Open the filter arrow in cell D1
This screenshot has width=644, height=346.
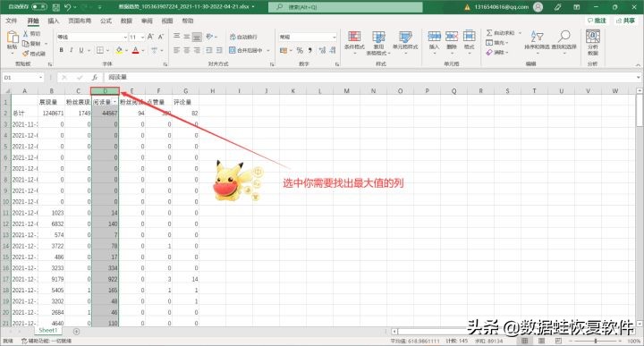(x=115, y=102)
